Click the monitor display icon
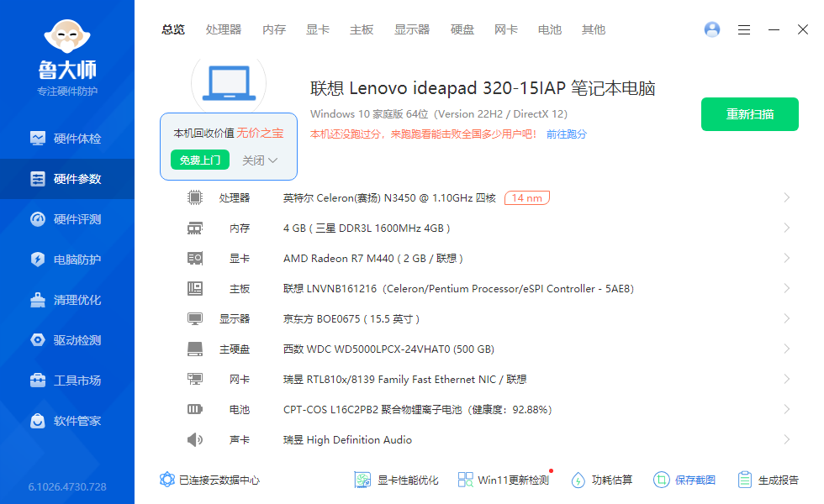Viewport: 824px width, 504px height. (x=195, y=318)
